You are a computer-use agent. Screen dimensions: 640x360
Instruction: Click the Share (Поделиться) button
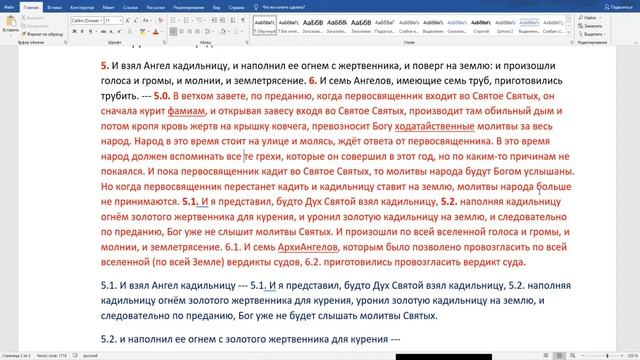618,7
